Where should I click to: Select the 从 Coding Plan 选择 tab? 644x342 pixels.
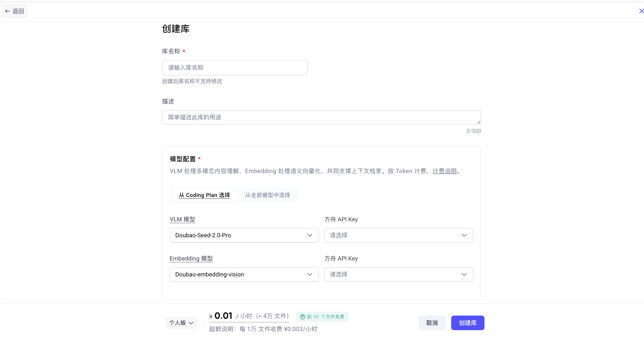click(x=204, y=195)
